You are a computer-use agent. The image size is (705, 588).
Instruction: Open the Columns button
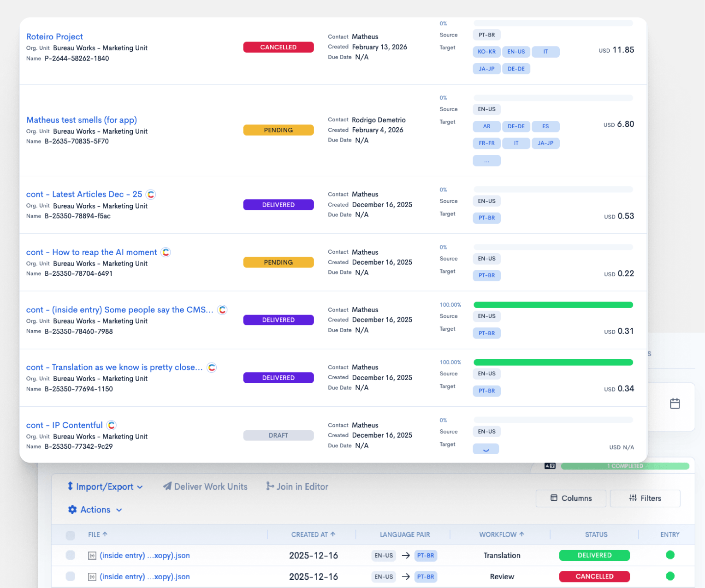click(x=571, y=499)
